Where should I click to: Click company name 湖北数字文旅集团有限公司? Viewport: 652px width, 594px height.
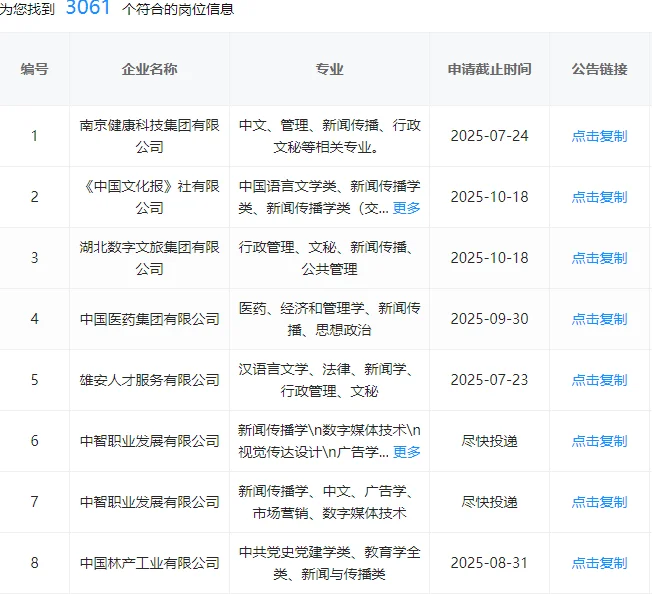pos(149,258)
